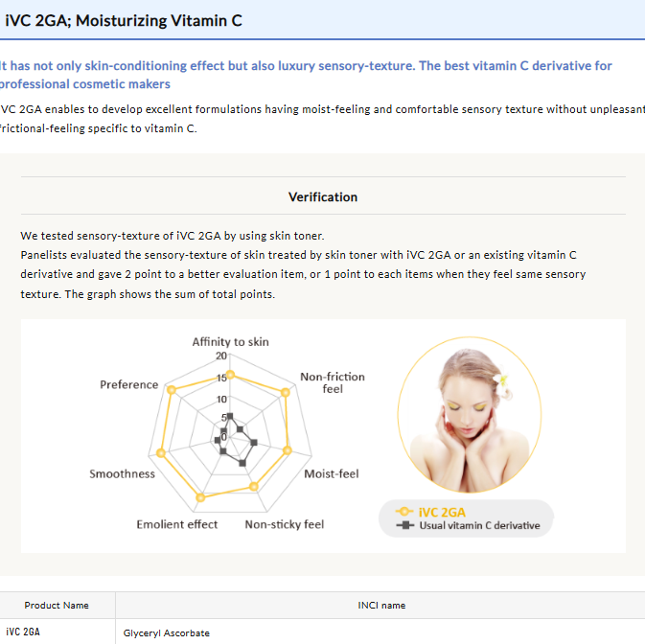Viewport: 645px width, 644px height.
Task: Click the yellow Moist-feel data point on chart
Action: coord(288,449)
